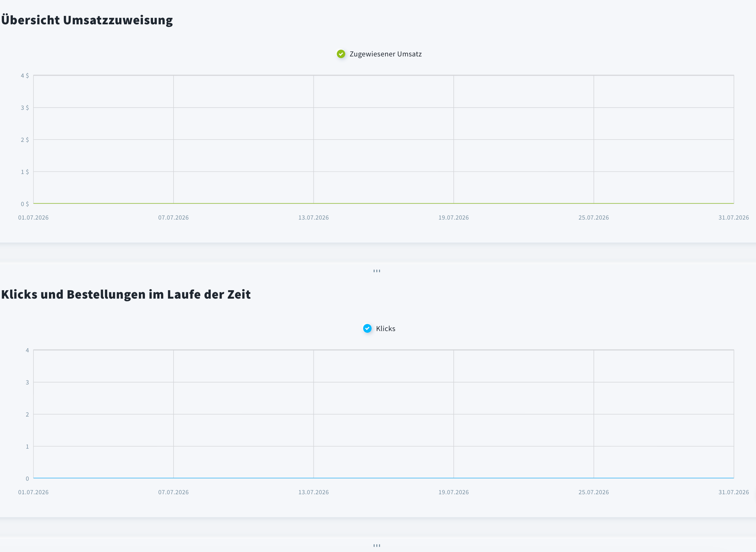This screenshot has height=552, width=756.
Task: Click the 31.07.2026 date on the Klicks chart
Action: click(734, 492)
